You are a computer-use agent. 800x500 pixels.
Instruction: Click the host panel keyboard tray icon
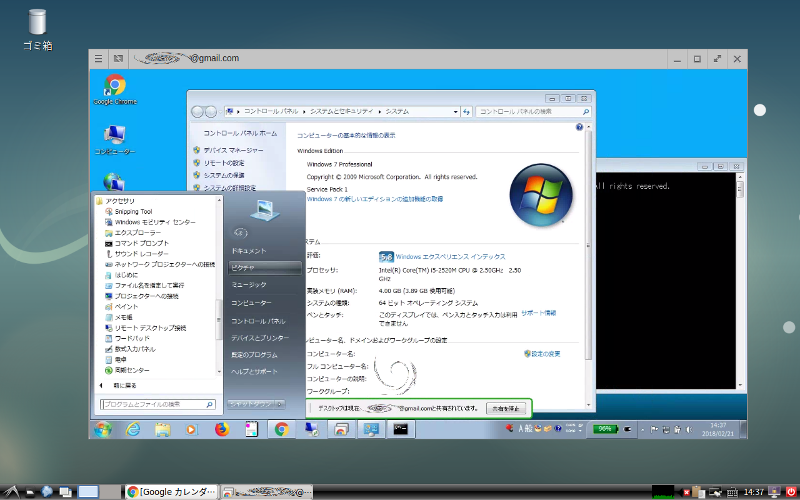pos(732,492)
